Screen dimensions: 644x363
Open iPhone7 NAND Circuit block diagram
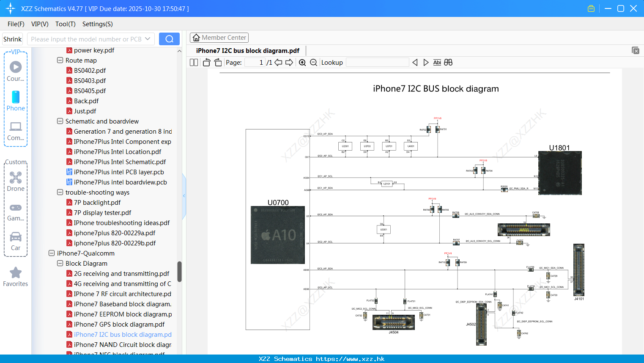point(123,345)
